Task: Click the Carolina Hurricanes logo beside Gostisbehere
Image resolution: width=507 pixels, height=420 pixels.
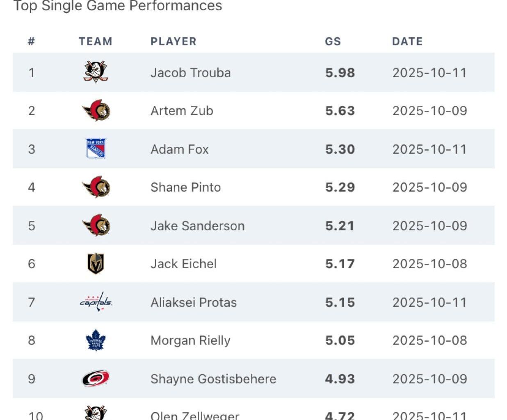Action: [x=95, y=379]
